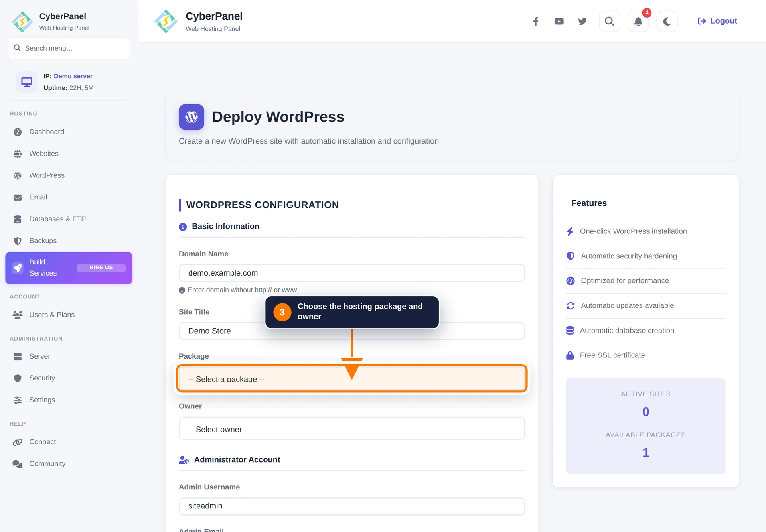Open Email menu item
766x532 pixels.
[x=69, y=197]
